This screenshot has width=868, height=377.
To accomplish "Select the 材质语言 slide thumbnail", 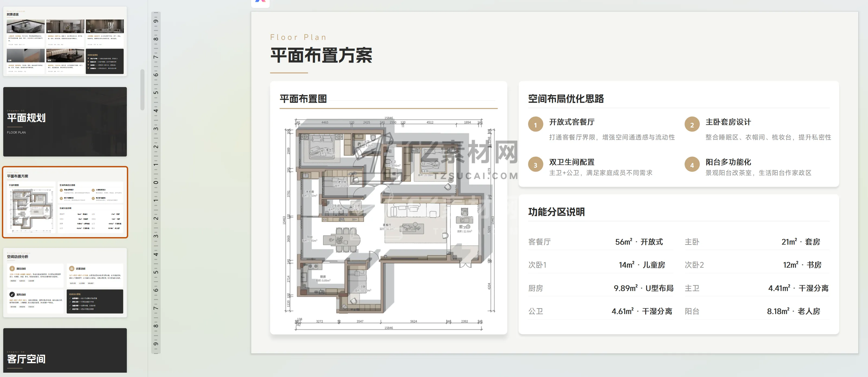I will click(x=65, y=41).
